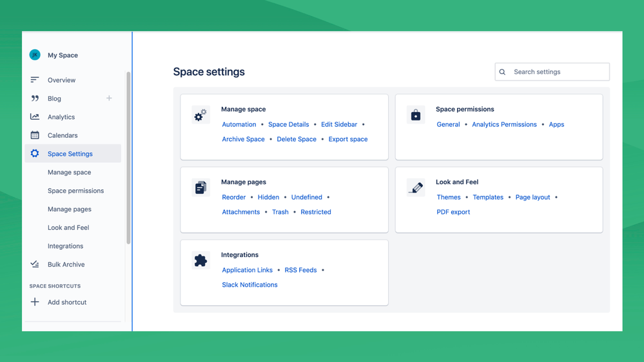Open the RSS Feeds link
644x362 pixels.
(300, 270)
